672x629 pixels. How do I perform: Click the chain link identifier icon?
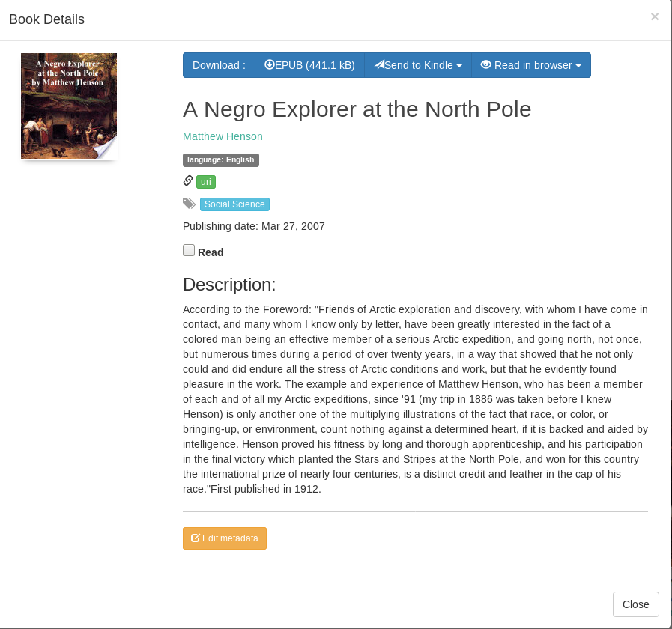[188, 180]
